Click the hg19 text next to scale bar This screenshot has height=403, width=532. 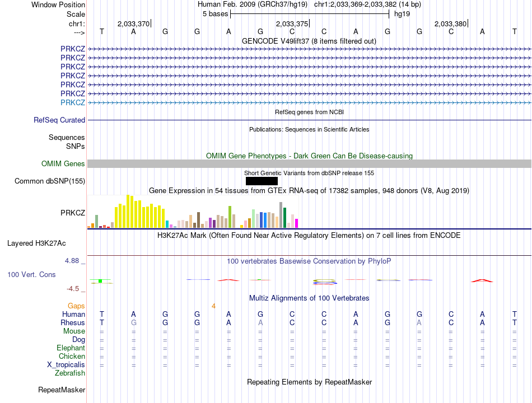coord(402,14)
